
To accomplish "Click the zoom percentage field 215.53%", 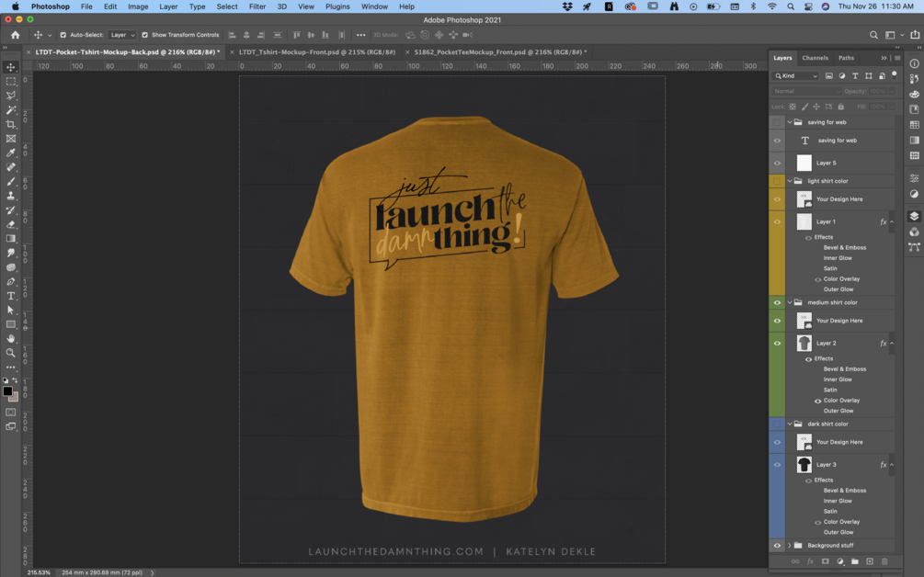I will pos(39,572).
